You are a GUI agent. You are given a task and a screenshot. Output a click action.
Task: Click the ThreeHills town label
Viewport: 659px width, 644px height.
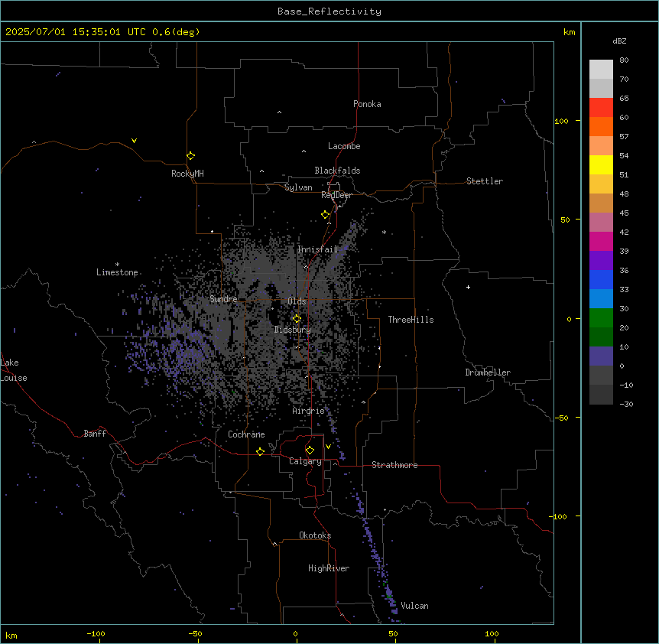pos(411,320)
